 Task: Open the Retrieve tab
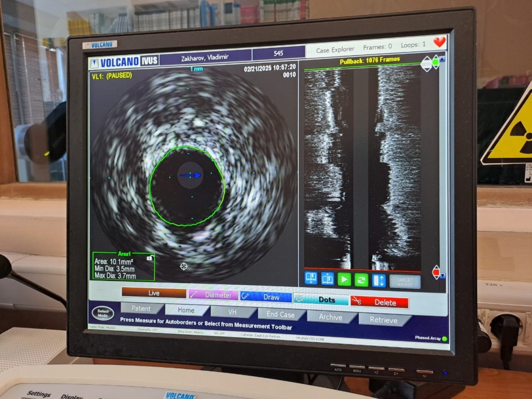(384, 320)
